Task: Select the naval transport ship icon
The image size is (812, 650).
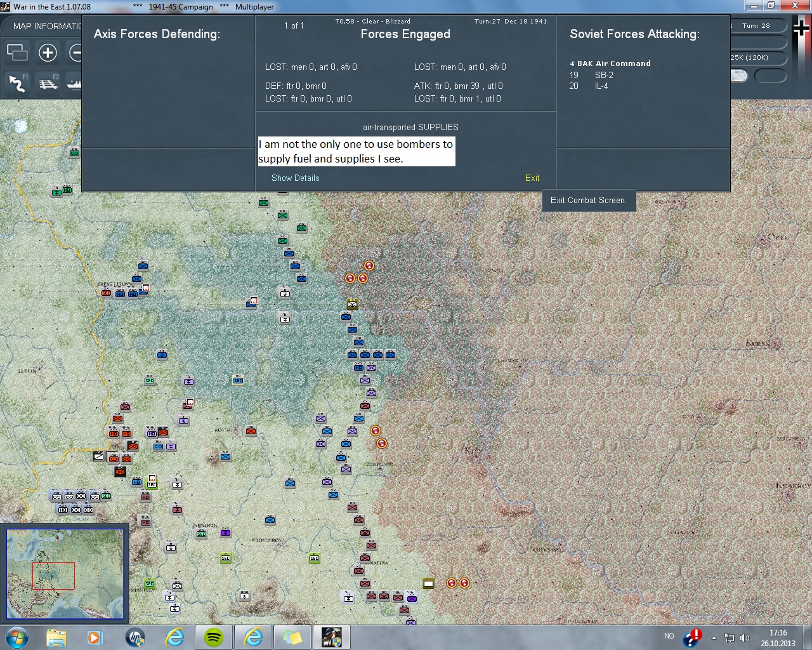Action: click(x=74, y=83)
